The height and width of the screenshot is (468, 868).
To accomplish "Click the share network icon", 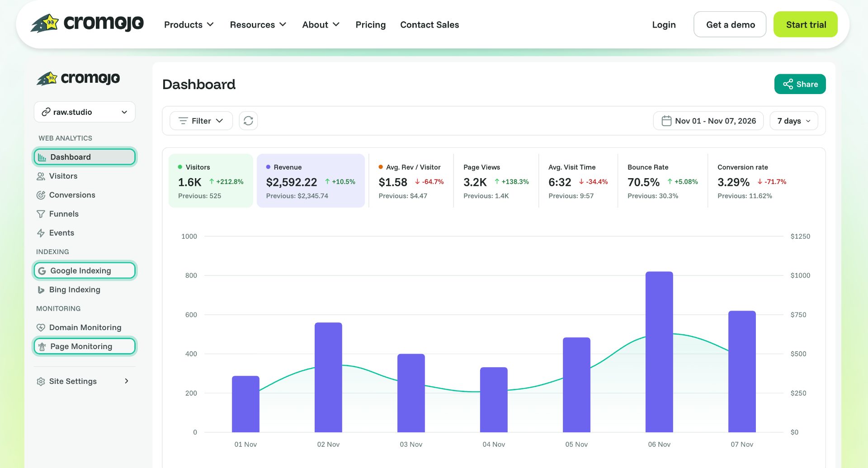I will [x=788, y=84].
